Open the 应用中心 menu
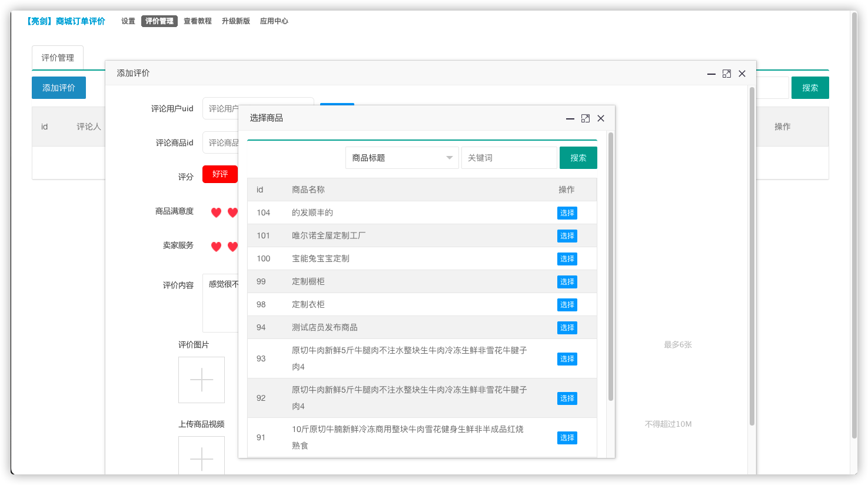This screenshot has height=485, width=868. point(274,21)
